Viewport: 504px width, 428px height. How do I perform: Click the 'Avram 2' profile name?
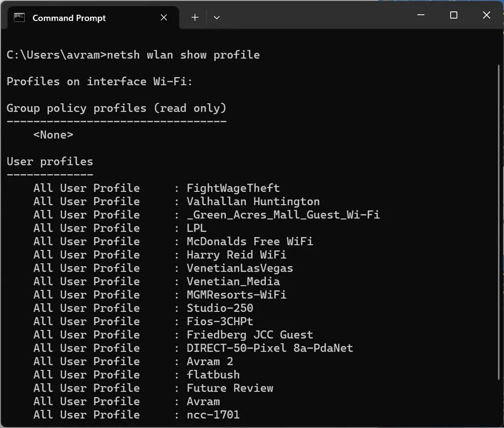(x=210, y=362)
